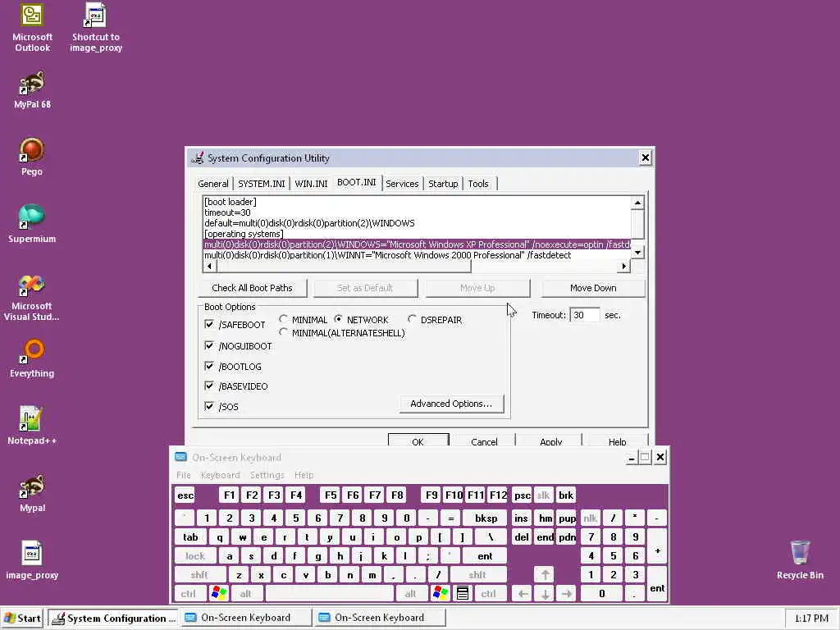Switch to the General tab
Screen dimensions: 840x630
tap(212, 184)
